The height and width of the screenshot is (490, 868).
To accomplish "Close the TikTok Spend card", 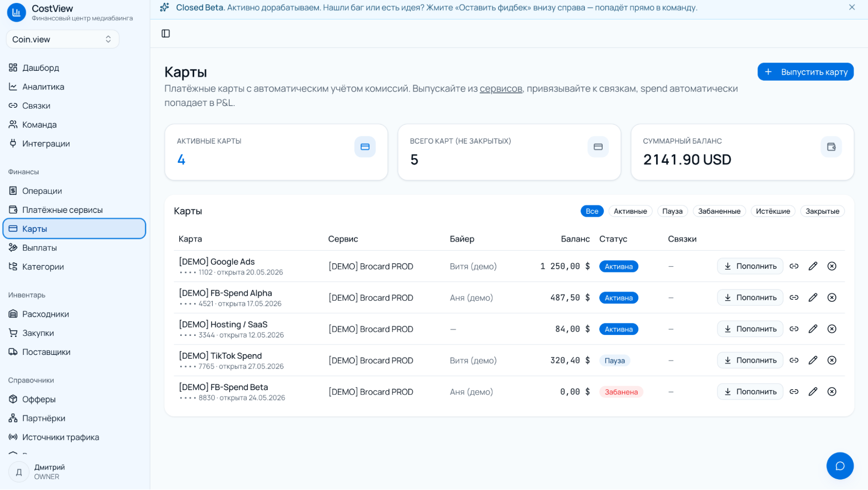I will coord(832,360).
